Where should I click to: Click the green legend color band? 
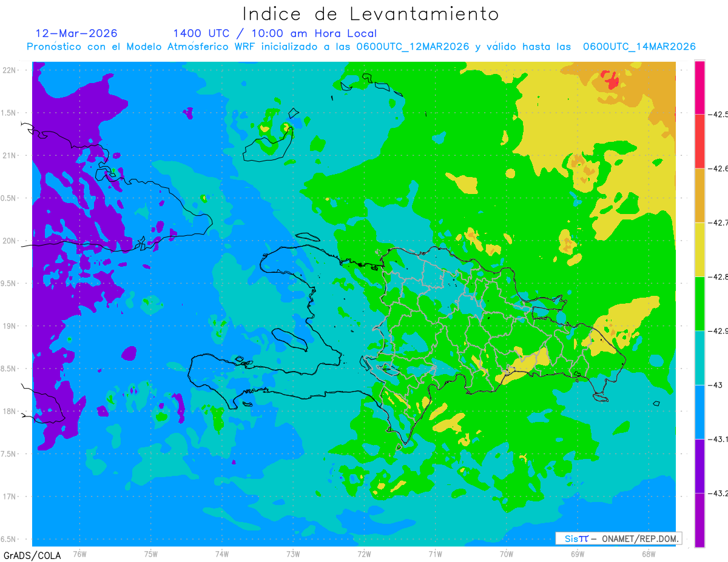pyautogui.click(x=699, y=303)
